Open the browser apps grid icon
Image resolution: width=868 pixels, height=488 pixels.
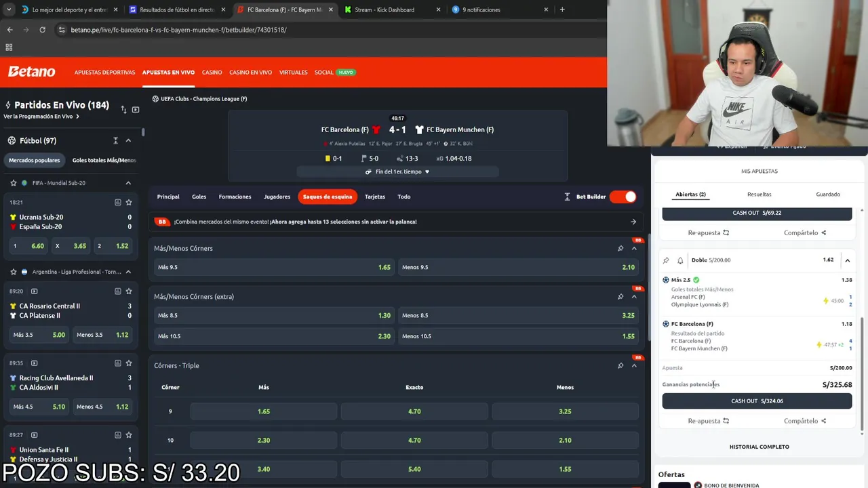9,47
